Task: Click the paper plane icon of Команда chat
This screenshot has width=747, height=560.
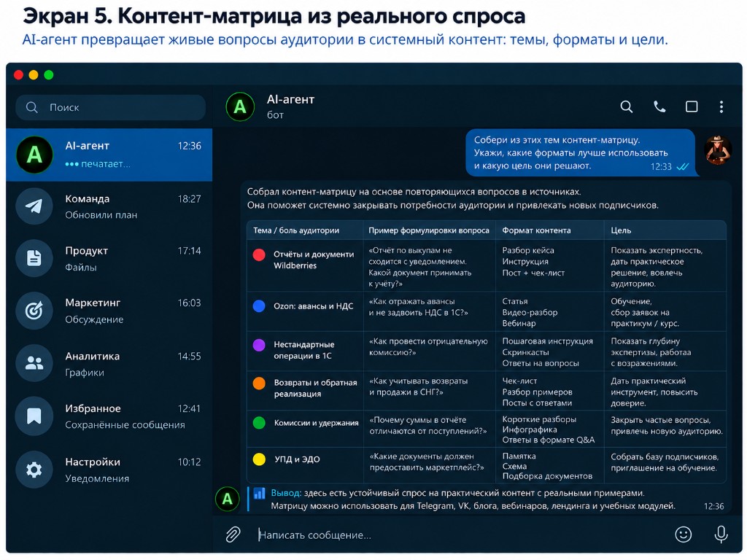Action: click(x=34, y=206)
